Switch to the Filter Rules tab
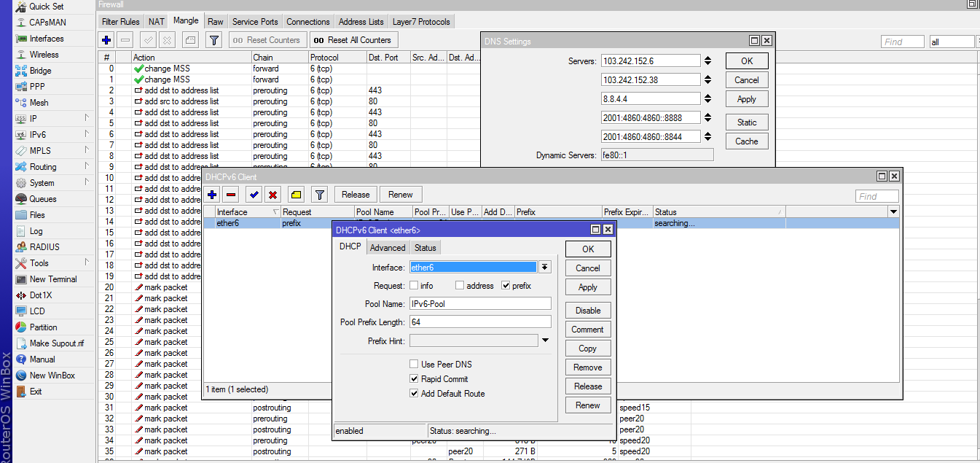This screenshot has width=980, height=463. coord(121,22)
